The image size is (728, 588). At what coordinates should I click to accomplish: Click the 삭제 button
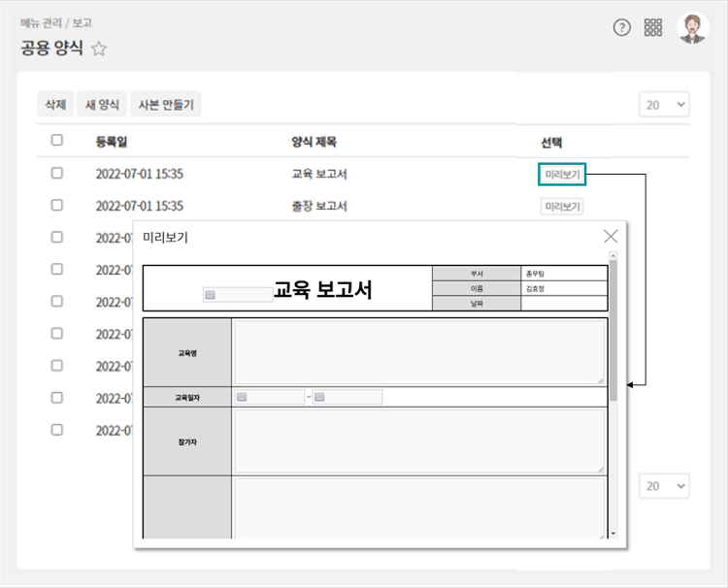[55, 105]
